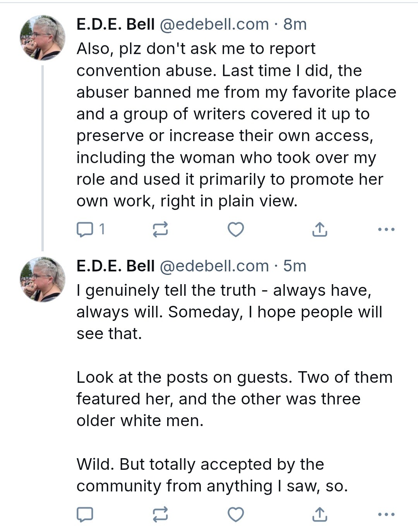Open replies on the convention abuse post
418x532 pixels.
point(90,230)
